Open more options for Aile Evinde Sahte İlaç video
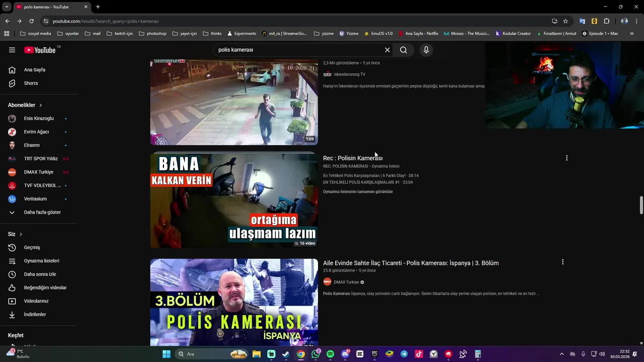Image resolution: width=644 pixels, height=362 pixels. [562, 262]
